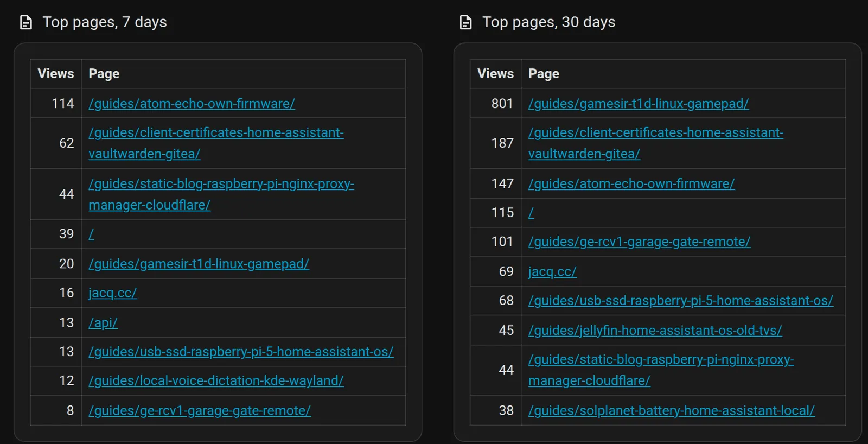
Task: Open usb-ssd-raspberry-pi-5 link in 30 days table
Action: [681, 301]
